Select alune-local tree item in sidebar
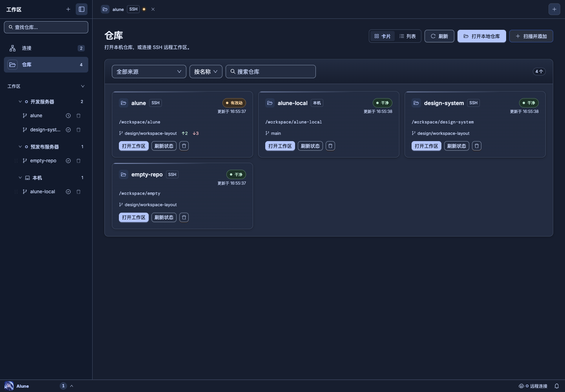The image size is (565, 392). (42, 192)
